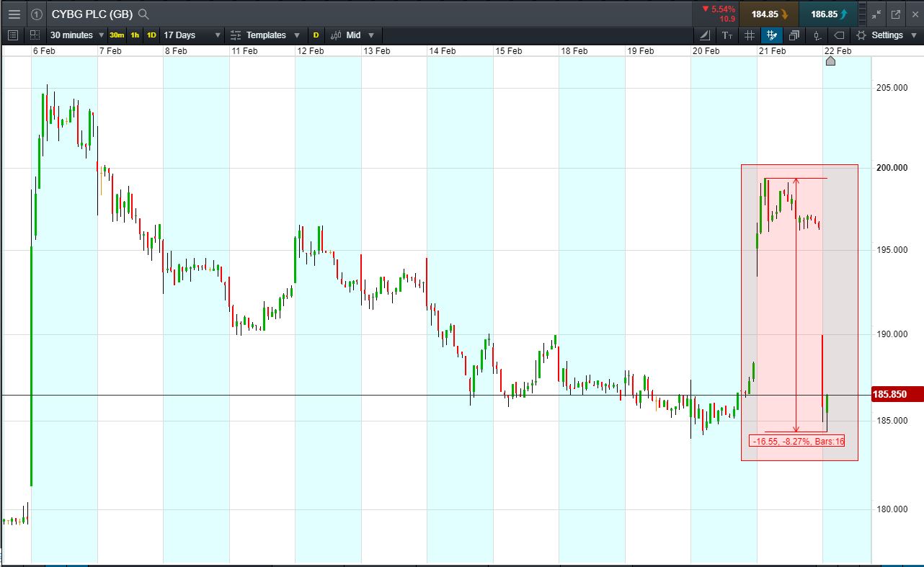
Task: Toggle the active grid measure tool
Action: click(x=772, y=35)
